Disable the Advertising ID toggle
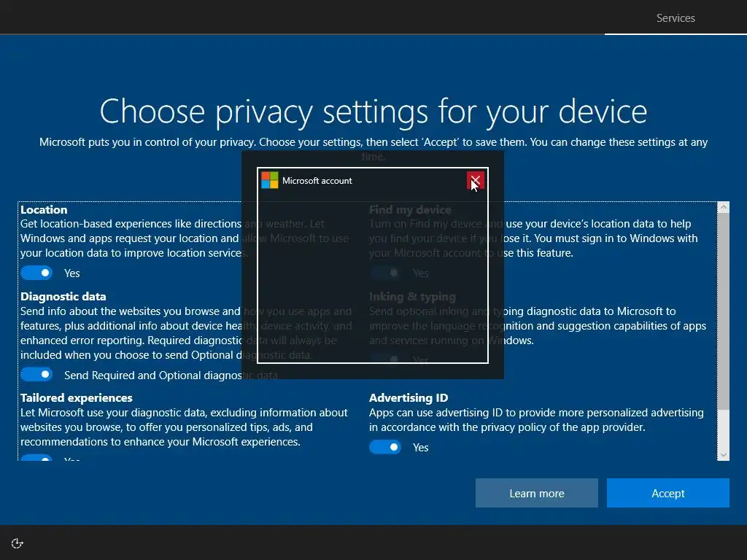Screen dimensions: 747x560 385,447
